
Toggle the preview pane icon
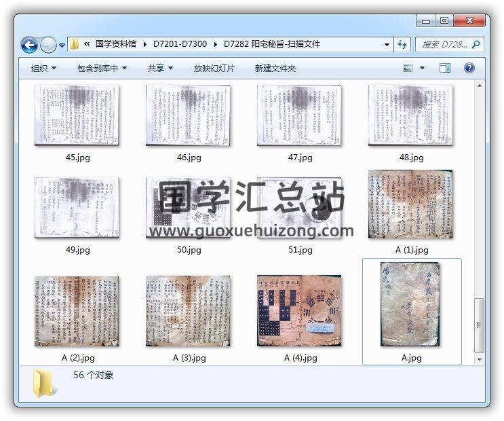tap(445, 68)
